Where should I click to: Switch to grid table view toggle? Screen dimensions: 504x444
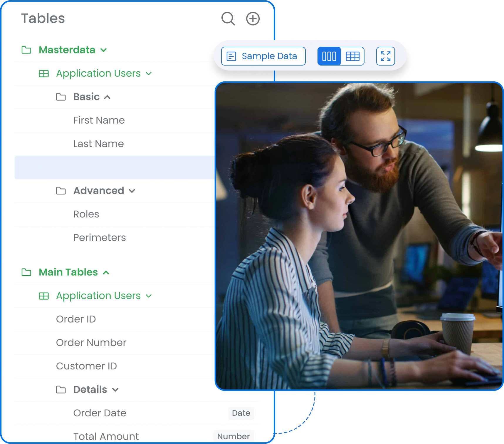[352, 56]
